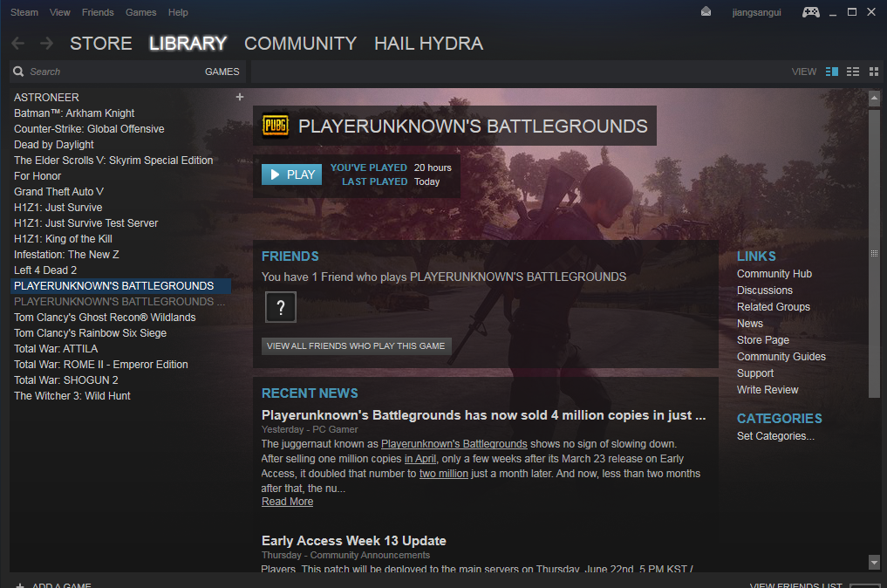Open the Related Groups link
The image size is (887, 588).
click(x=774, y=307)
